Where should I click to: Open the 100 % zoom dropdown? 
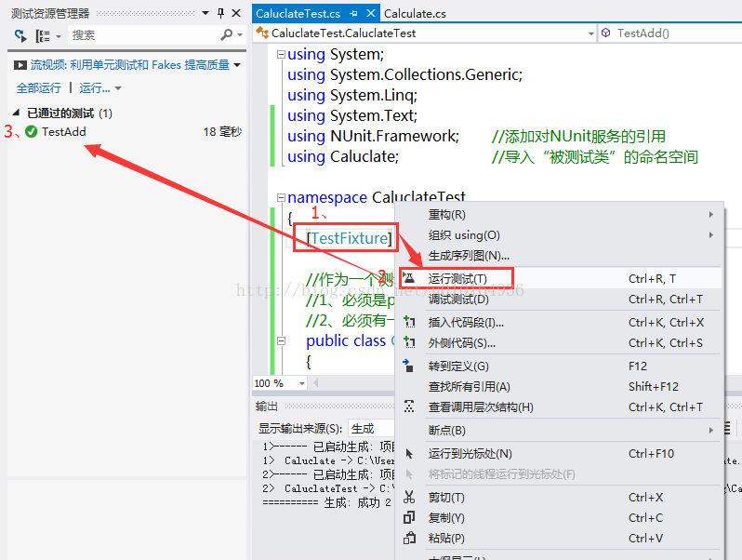[x=302, y=383]
